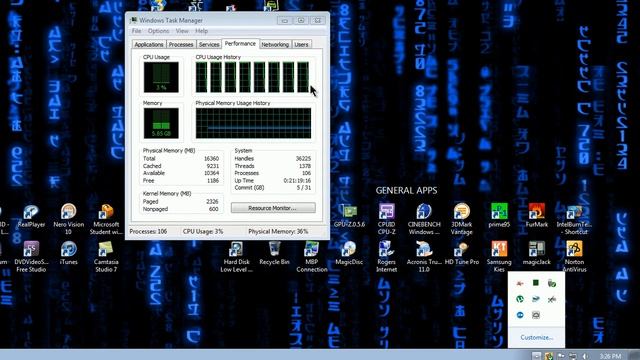Launch HD Tune Pro shortcut

462,253
